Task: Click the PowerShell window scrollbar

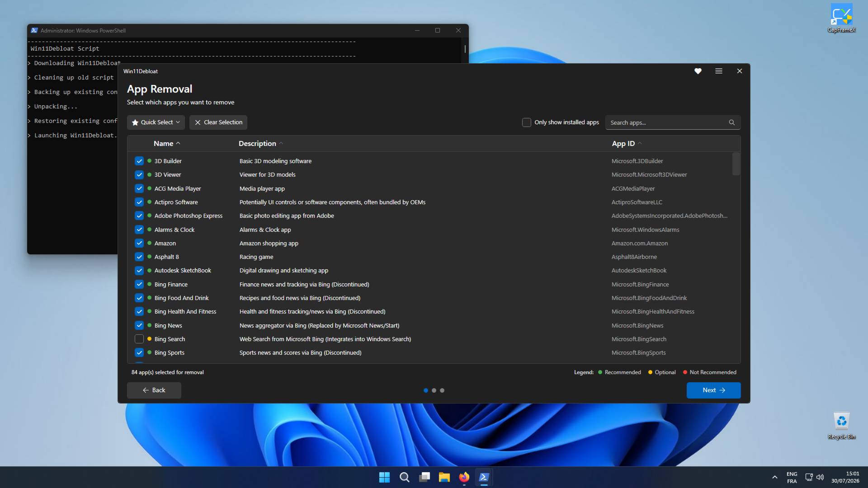Action: pyautogui.click(x=465, y=48)
